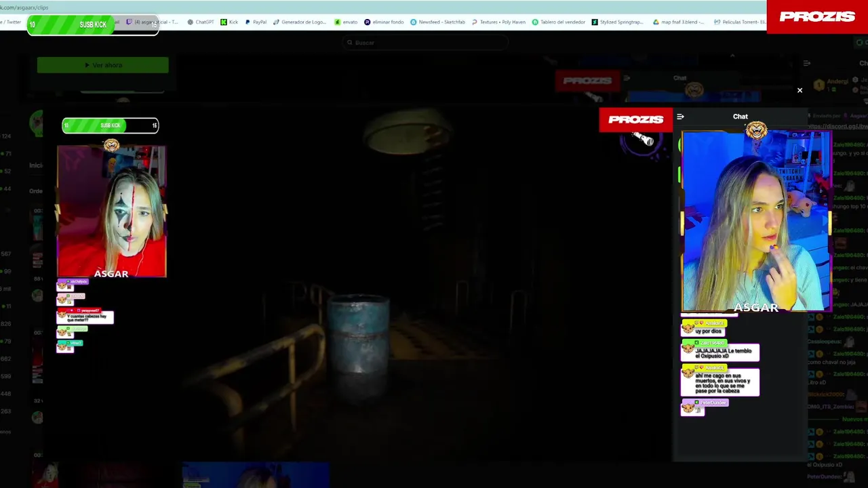Collapse the background page chat sidebar
This screenshot has width=868, height=488.
[x=807, y=63]
